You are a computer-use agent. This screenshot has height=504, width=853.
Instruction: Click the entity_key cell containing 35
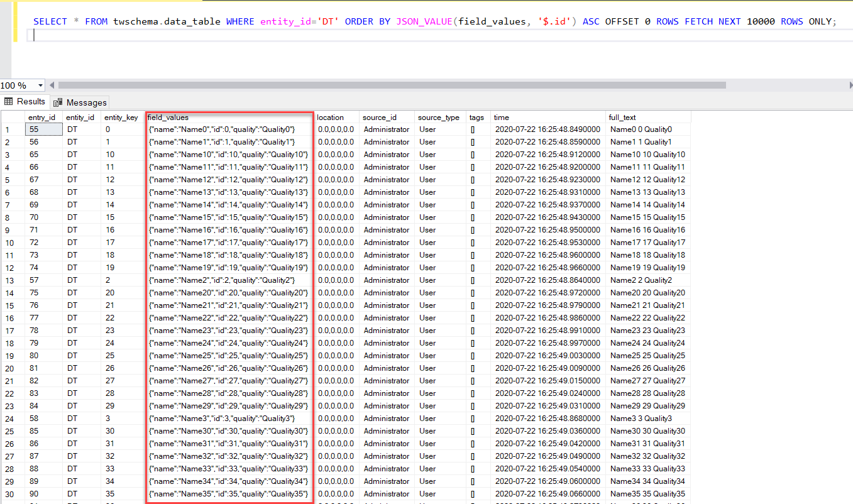[122, 494]
